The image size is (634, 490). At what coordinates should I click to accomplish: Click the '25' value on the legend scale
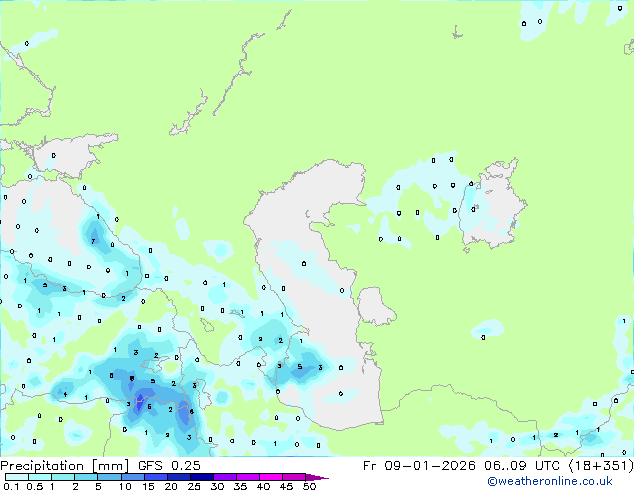tap(194, 486)
